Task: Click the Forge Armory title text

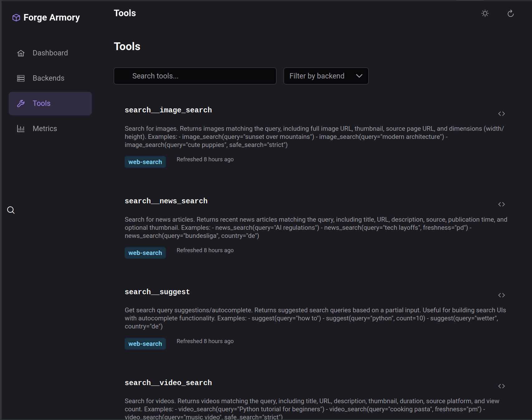Action: (x=52, y=18)
